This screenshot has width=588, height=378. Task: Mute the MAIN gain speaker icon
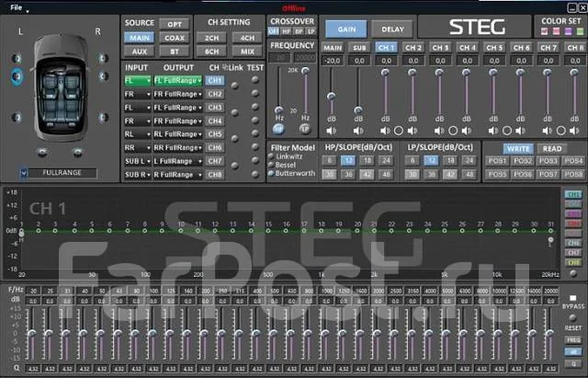pos(331,131)
